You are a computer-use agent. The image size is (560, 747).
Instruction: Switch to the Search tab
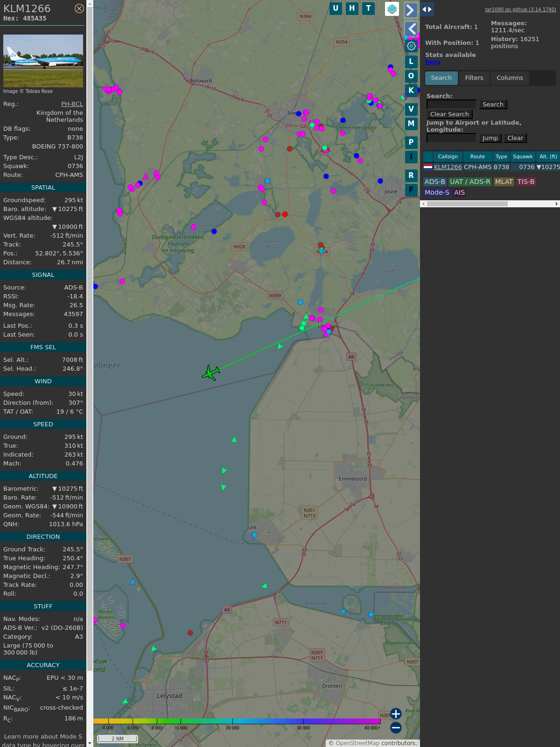(x=441, y=78)
